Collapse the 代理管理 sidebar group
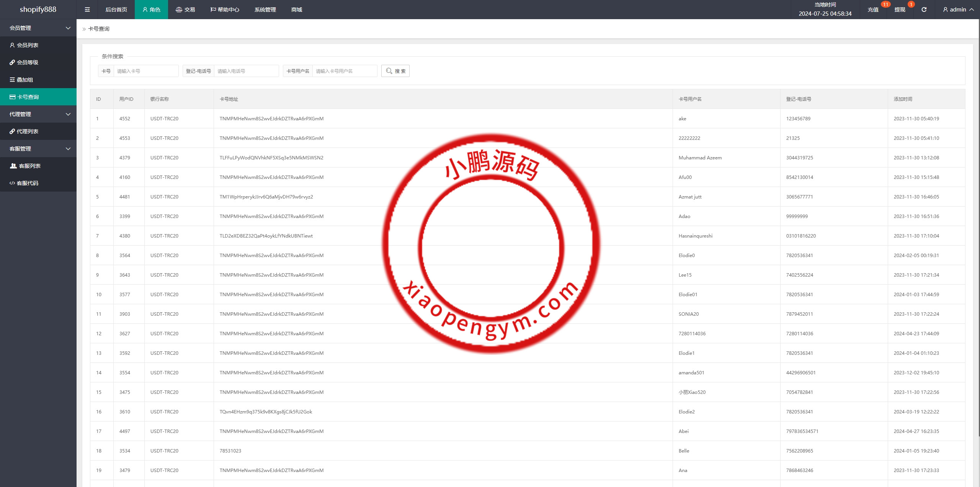The image size is (980, 487). pyautogui.click(x=38, y=114)
